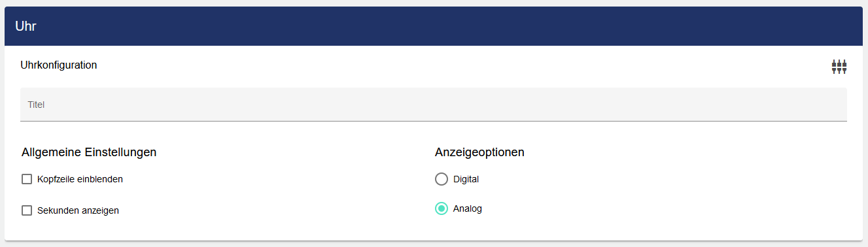
Task: Click the green dot inside Analog radio
Action: [x=442, y=209]
